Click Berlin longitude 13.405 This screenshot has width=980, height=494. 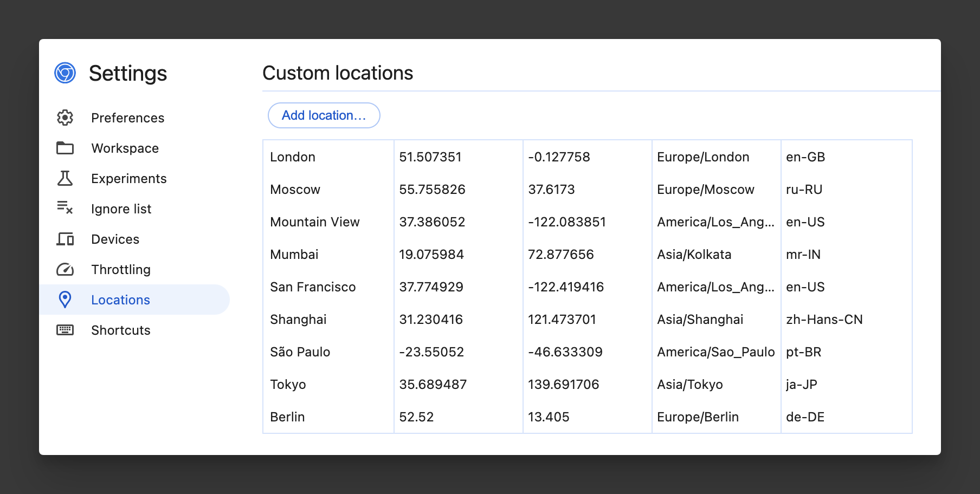pyautogui.click(x=549, y=417)
